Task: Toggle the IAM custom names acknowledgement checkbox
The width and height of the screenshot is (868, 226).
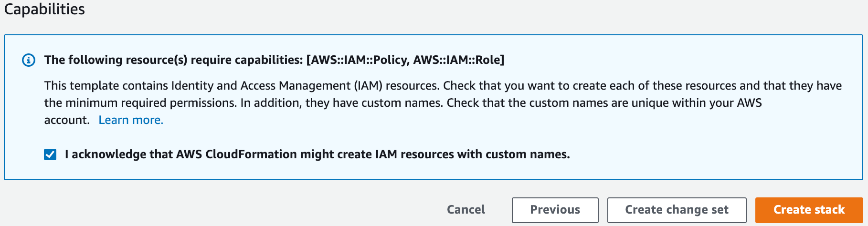Action: click(x=50, y=154)
